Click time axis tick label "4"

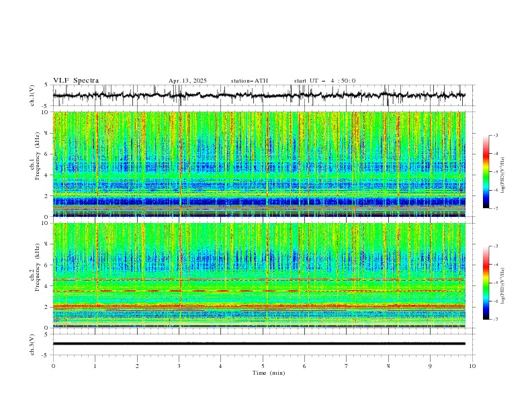pyautogui.click(x=220, y=366)
